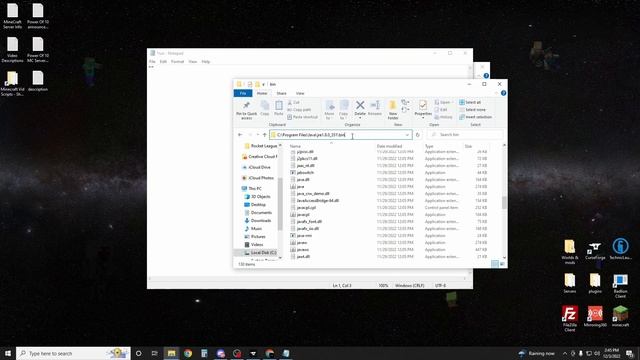Click the Raining now weather widget
This screenshot has width=640, height=360.
pyautogui.click(x=537, y=353)
